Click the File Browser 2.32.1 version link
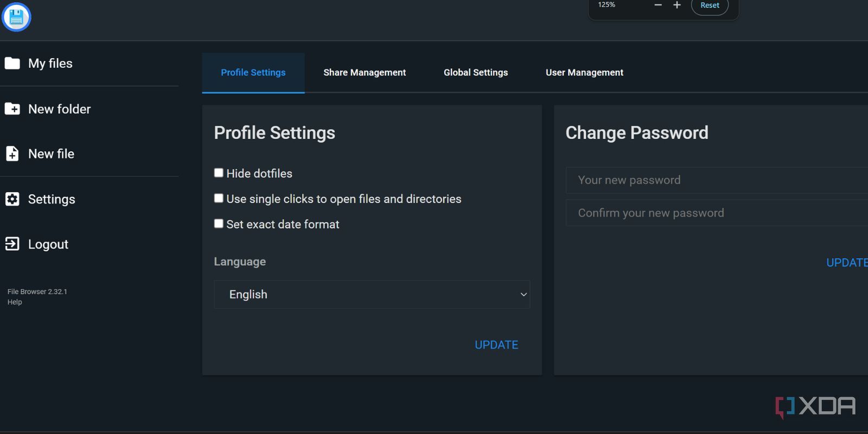Viewport: 868px width, 434px height. 37,292
